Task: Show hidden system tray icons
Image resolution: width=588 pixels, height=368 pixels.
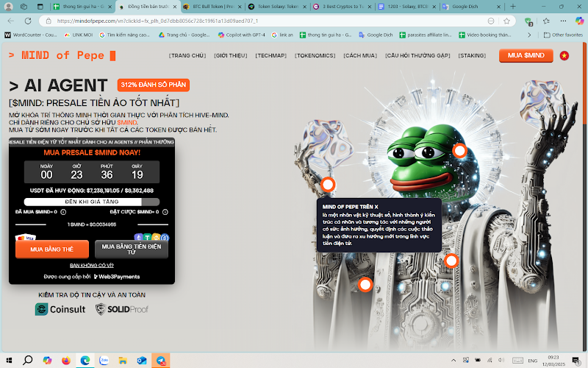Action: (453, 360)
